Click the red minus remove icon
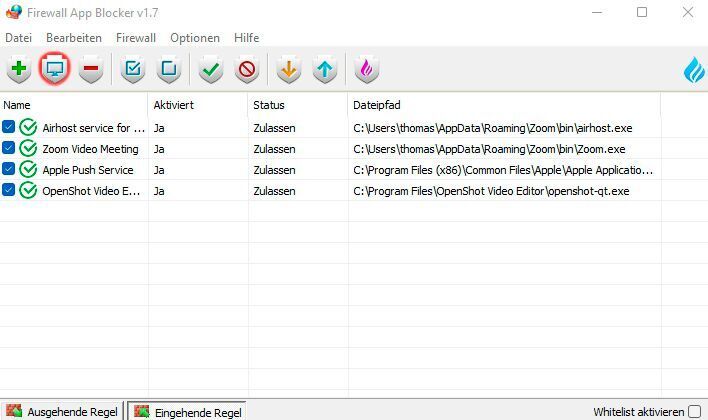The height and width of the screenshot is (420, 708). tap(91, 70)
